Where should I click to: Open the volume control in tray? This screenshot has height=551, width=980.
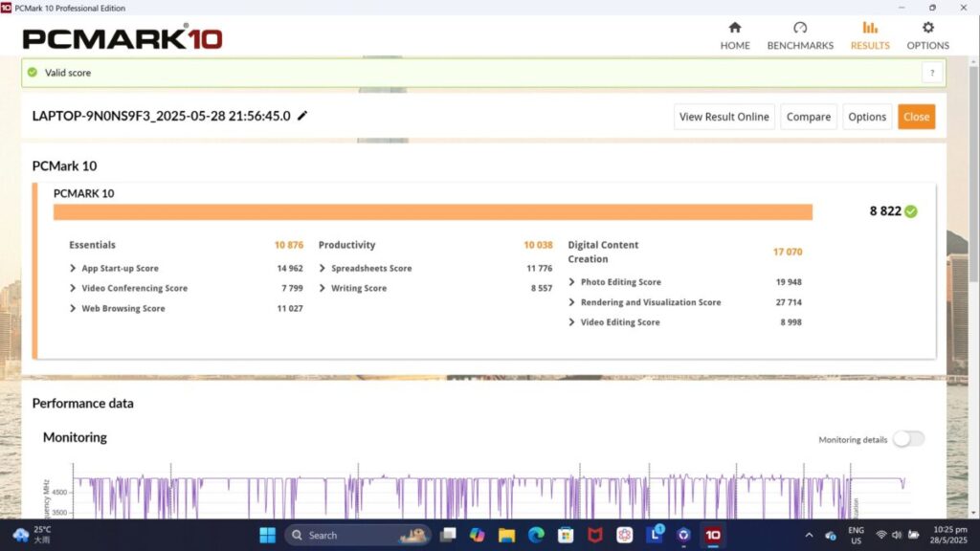(897, 535)
